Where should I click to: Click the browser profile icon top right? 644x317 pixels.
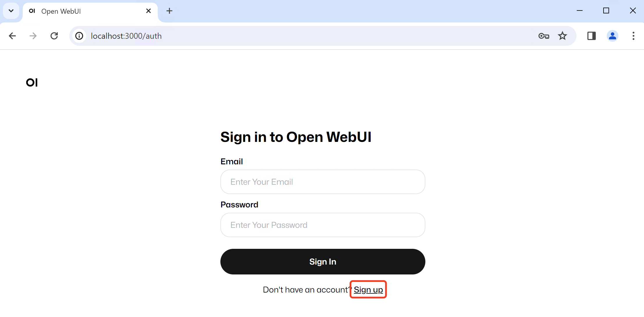(x=612, y=36)
